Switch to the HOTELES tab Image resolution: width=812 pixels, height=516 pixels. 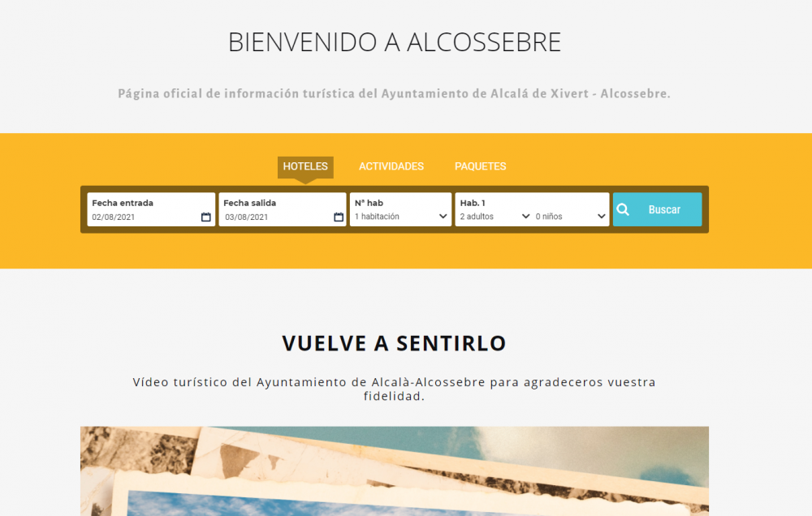click(305, 166)
